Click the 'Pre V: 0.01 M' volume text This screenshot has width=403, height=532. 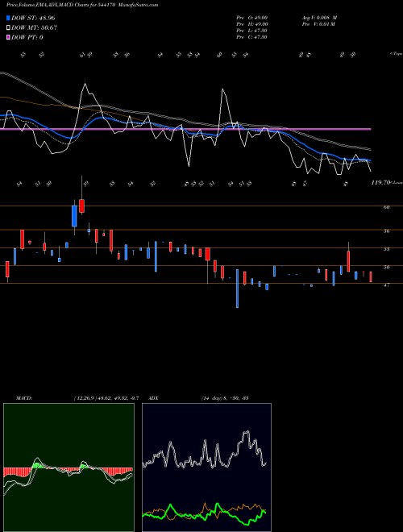click(318, 24)
